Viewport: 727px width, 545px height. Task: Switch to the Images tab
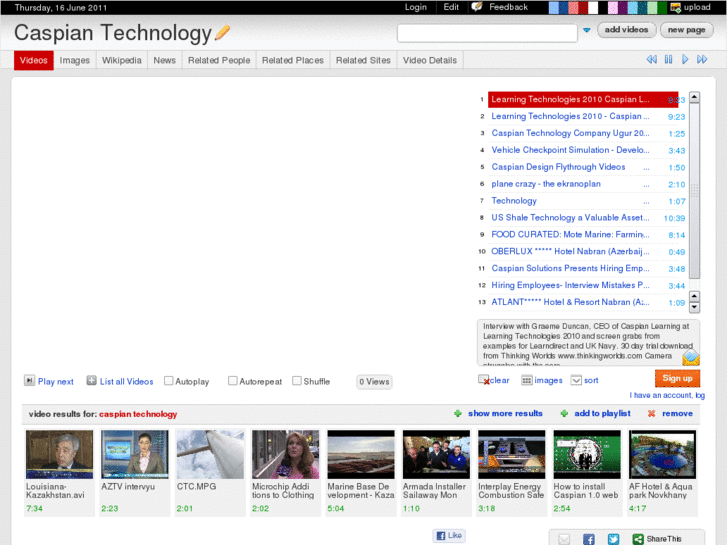click(x=75, y=60)
